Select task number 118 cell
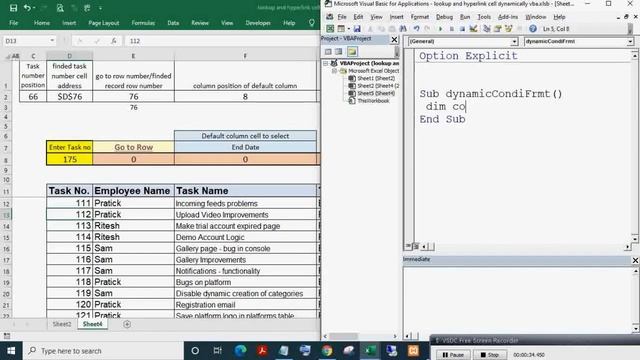 point(69,282)
